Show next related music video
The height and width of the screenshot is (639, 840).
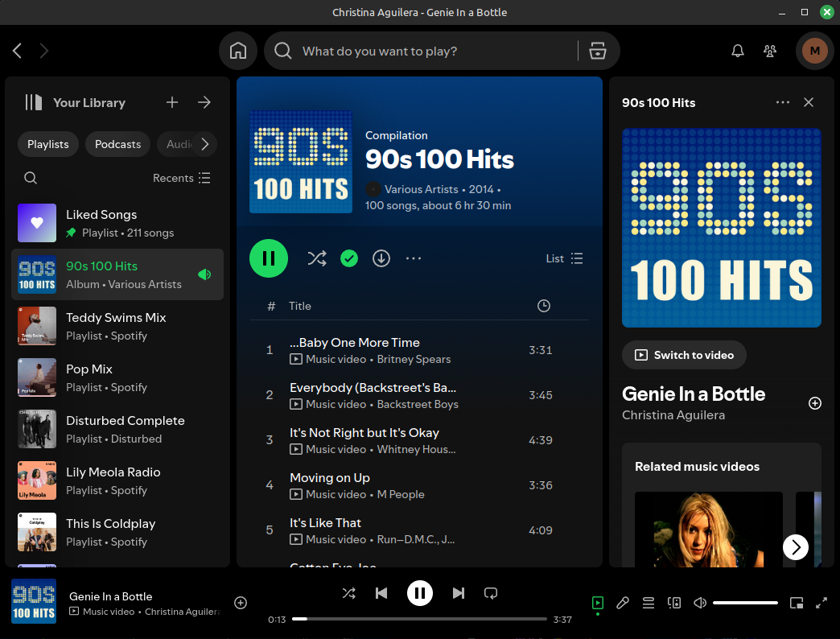pyautogui.click(x=796, y=547)
